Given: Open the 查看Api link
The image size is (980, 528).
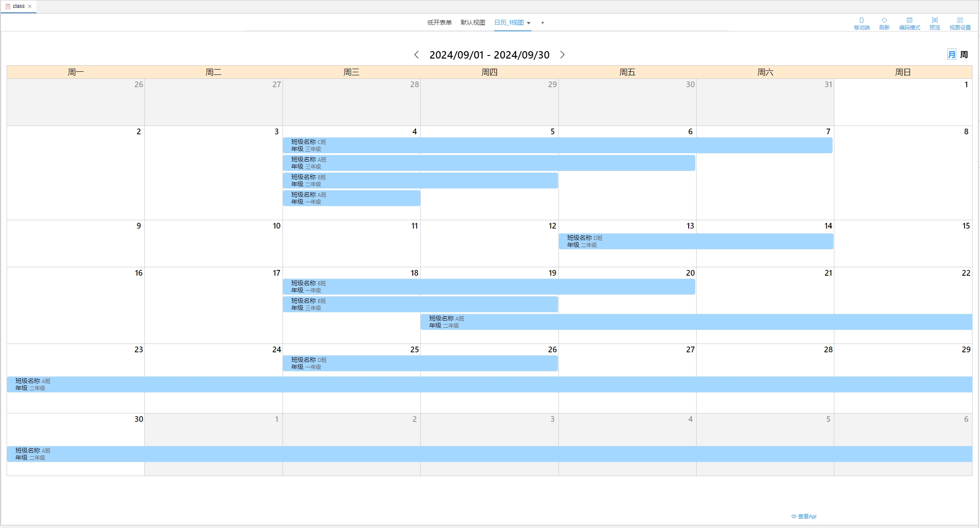Looking at the screenshot, I should (x=807, y=516).
